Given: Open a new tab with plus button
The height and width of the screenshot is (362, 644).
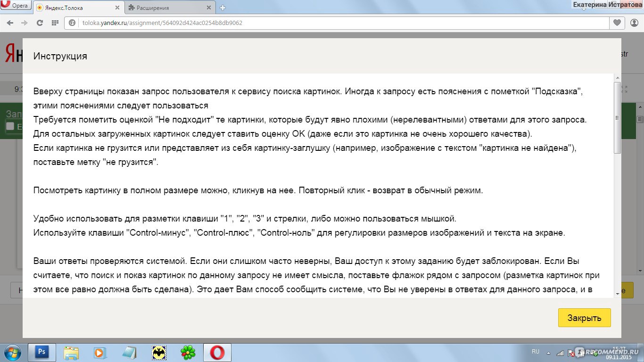Looking at the screenshot, I should [223, 8].
